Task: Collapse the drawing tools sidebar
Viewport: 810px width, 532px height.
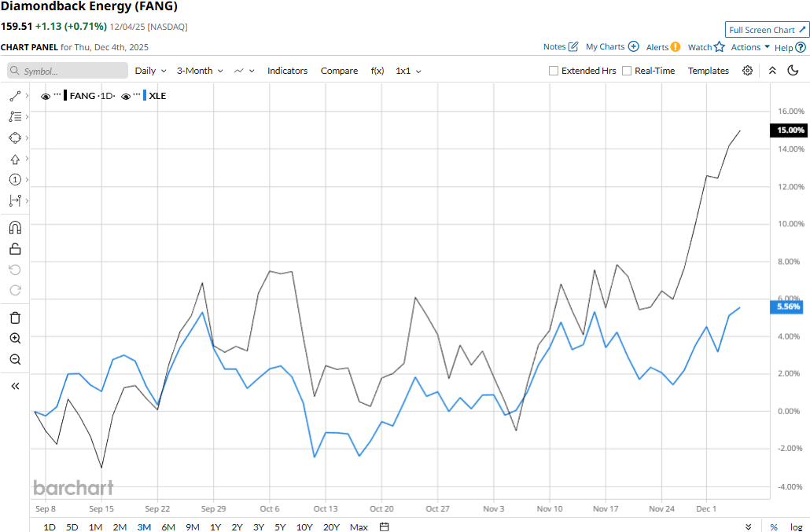Action: click(x=15, y=386)
